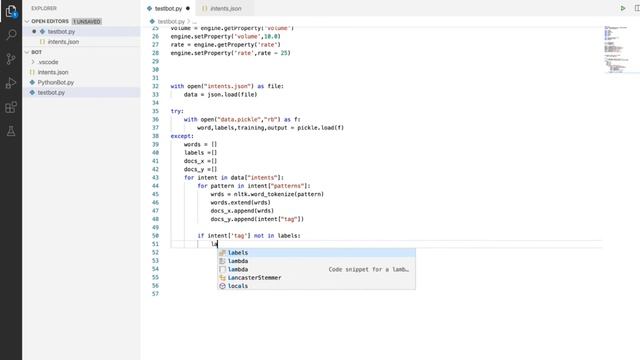The width and height of the screenshot is (640, 360).
Task: Click the 'engine.setProperty('volume',10.0)' line
Action: coord(225,36)
